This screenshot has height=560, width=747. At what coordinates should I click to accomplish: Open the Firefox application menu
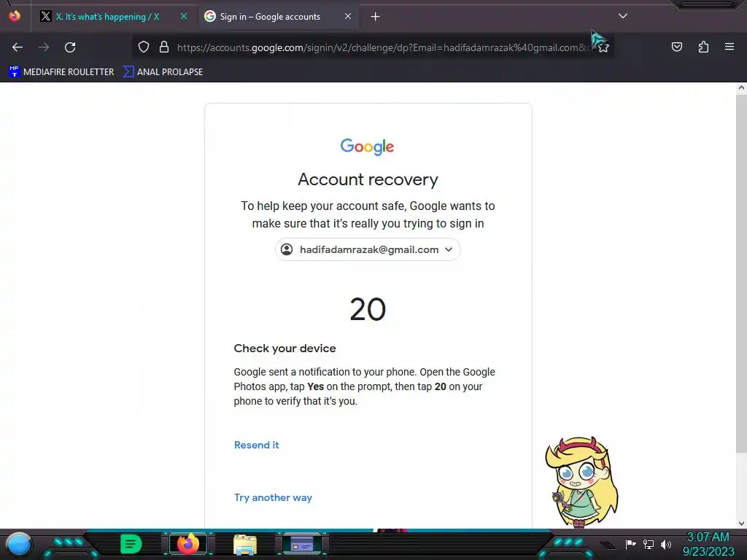point(729,47)
